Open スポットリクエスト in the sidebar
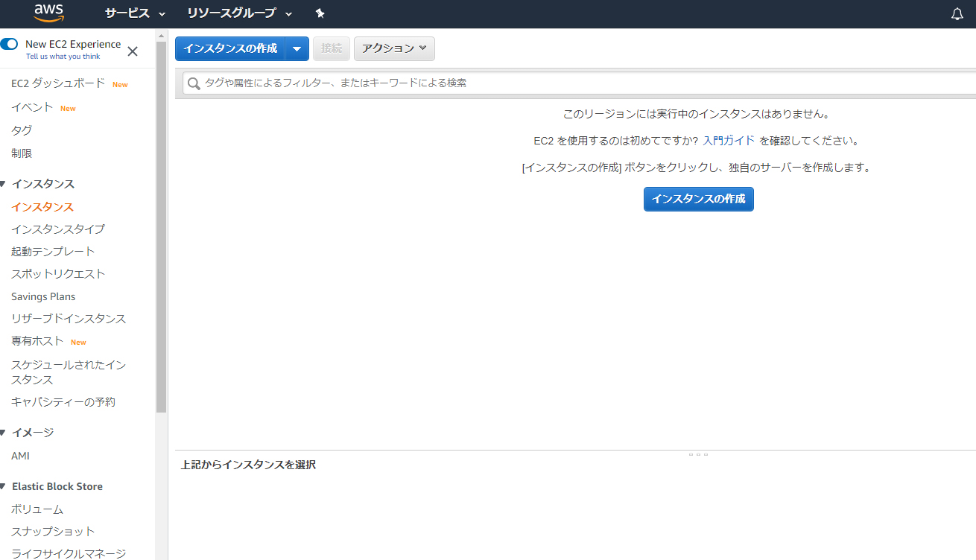This screenshot has height=560, width=976. coord(58,274)
